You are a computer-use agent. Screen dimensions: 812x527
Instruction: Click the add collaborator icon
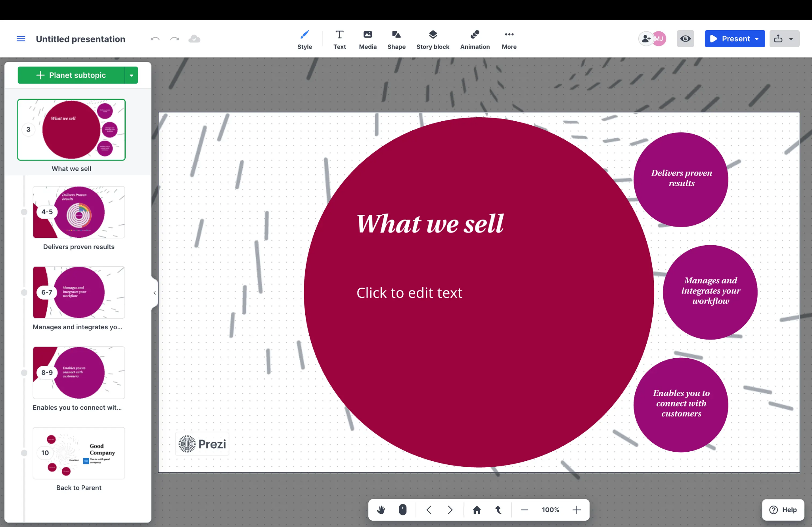coord(646,39)
